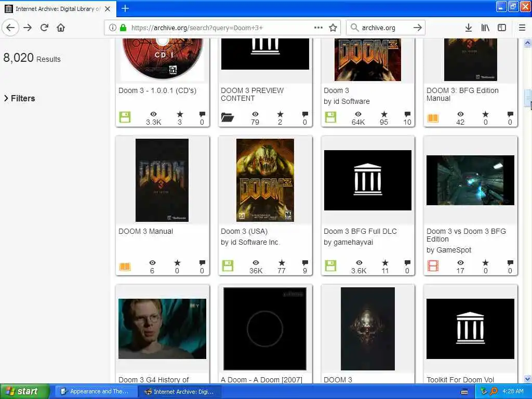Open Doom 3 (USA) title link
This screenshot has height=399, width=532.
point(244,231)
